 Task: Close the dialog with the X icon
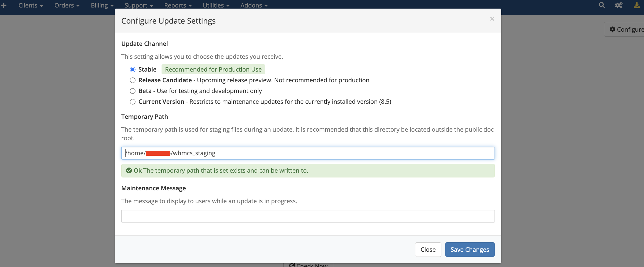pos(492,19)
